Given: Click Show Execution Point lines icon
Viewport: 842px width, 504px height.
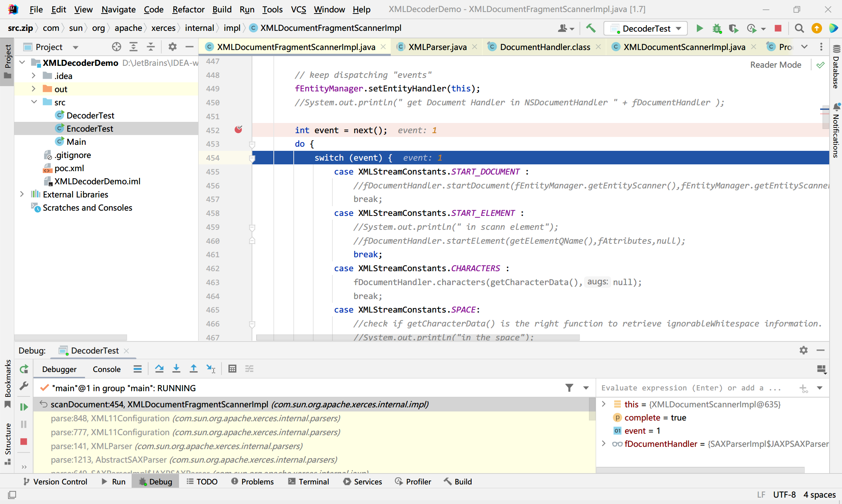Looking at the screenshot, I should pyautogui.click(x=138, y=369).
